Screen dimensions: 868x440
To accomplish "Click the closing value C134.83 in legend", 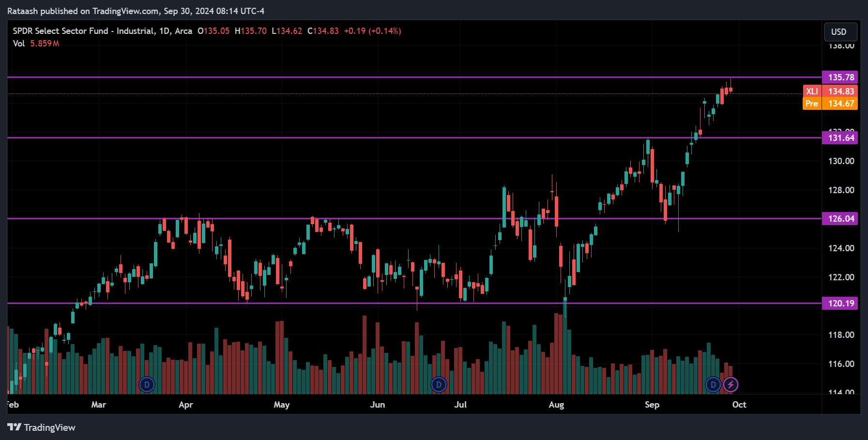I will tap(323, 31).
